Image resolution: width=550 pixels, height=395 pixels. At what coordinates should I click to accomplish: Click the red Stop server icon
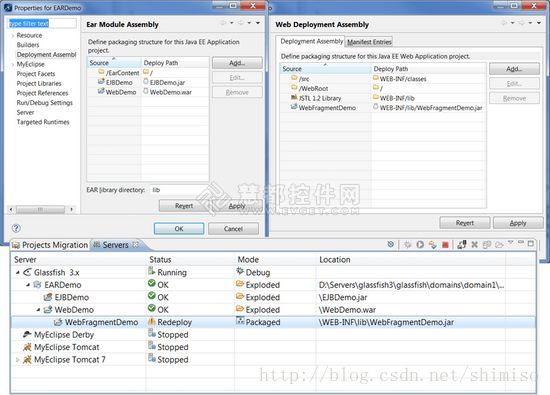445,245
